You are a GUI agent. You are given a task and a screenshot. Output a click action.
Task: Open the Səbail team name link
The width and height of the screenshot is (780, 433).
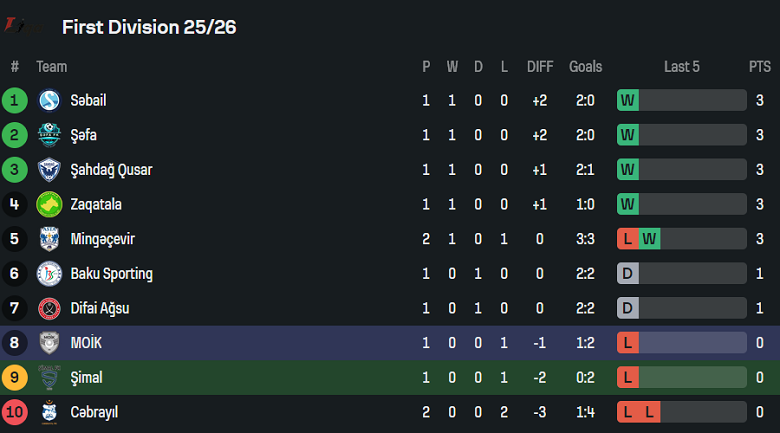tap(88, 100)
